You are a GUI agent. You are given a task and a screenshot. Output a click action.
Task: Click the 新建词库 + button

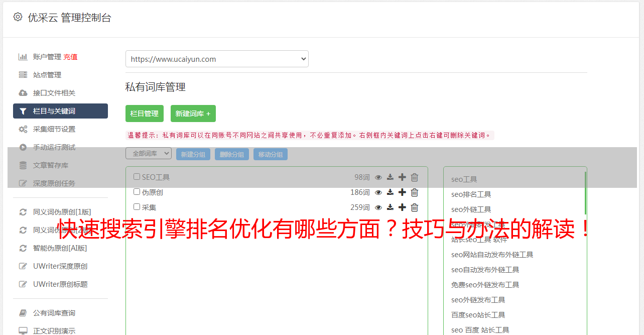click(x=193, y=114)
